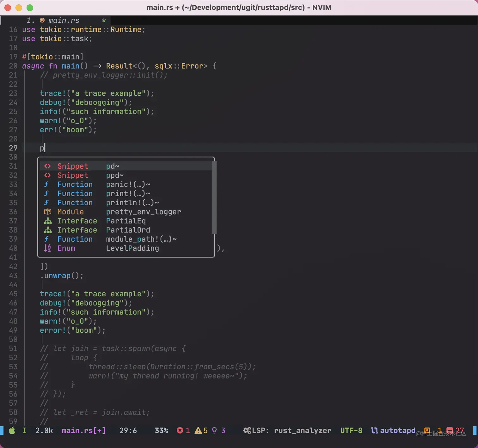Click the snippet icon beside pd~
The height and width of the screenshot is (448, 478).
click(x=47, y=166)
